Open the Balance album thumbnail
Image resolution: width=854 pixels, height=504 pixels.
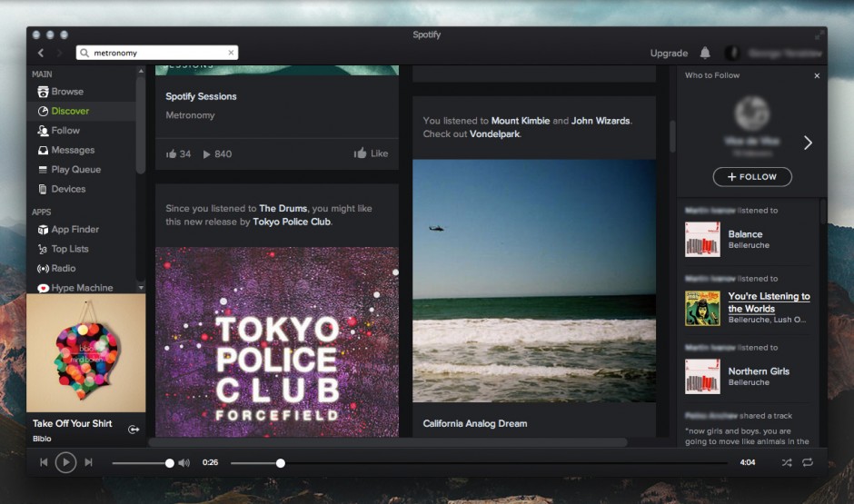tap(702, 240)
